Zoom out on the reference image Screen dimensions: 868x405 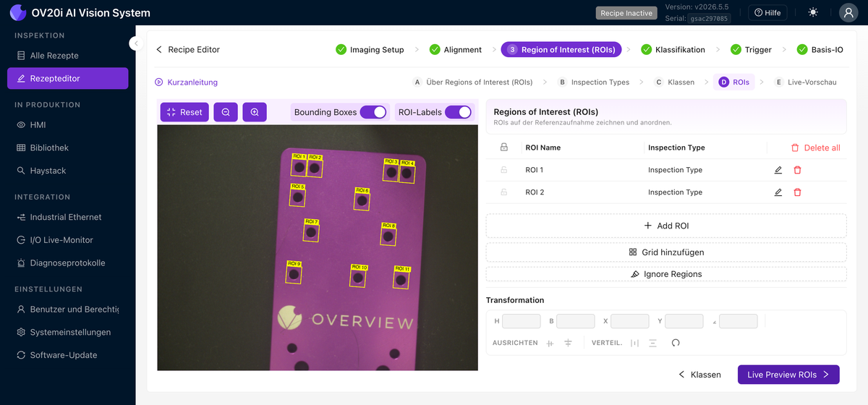[226, 112]
